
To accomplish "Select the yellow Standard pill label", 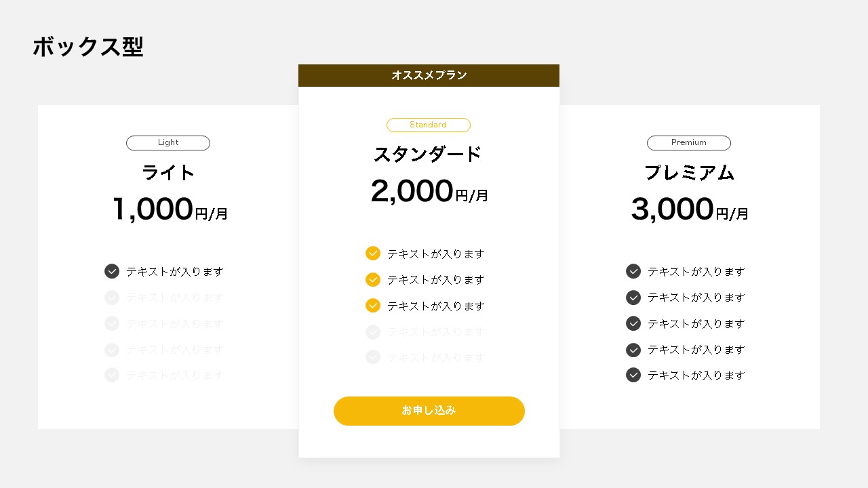I will point(429,125).
